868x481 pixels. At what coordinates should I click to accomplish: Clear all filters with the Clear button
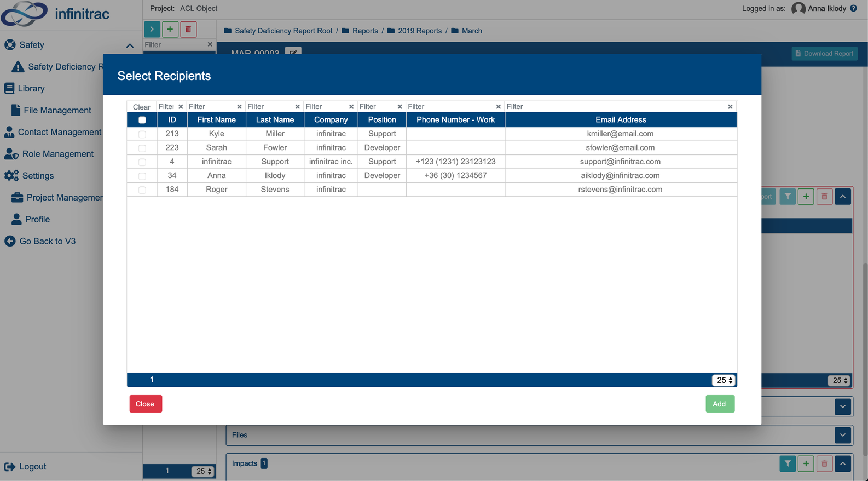coord(142,107)
